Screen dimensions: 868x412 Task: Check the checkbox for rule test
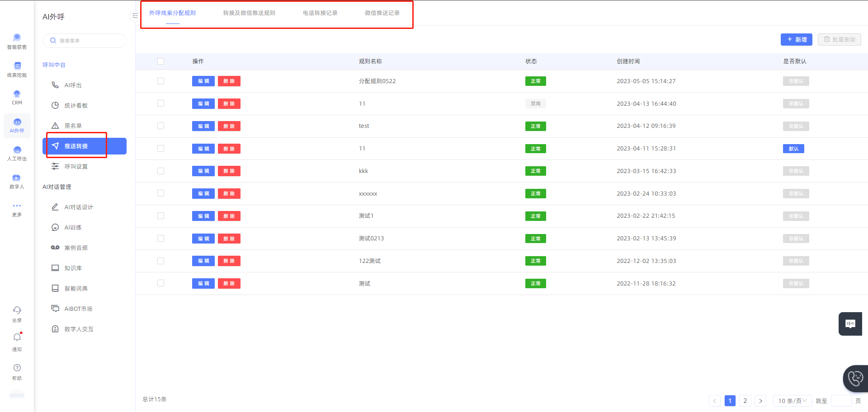tap(160, 126)
